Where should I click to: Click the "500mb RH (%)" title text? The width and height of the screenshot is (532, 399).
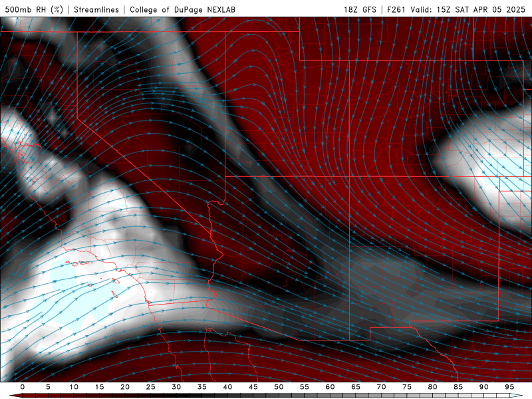click(34, 9)
